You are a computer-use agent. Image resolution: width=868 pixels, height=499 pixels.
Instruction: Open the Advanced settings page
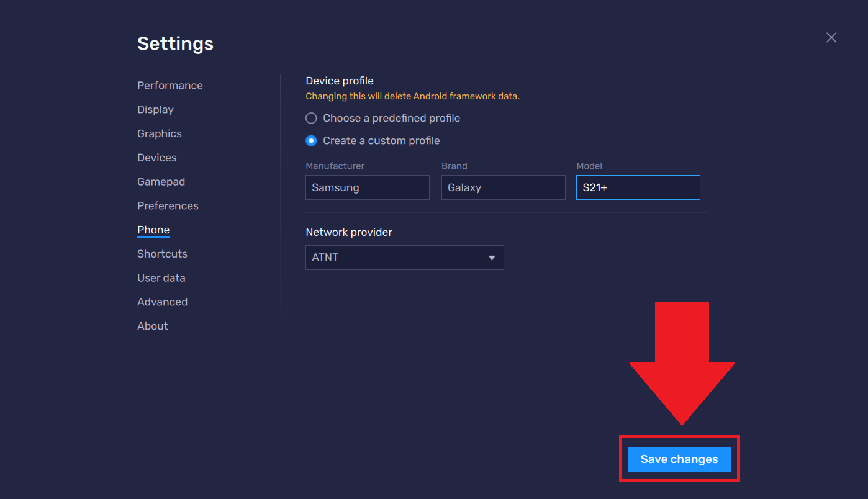point(162,302)
